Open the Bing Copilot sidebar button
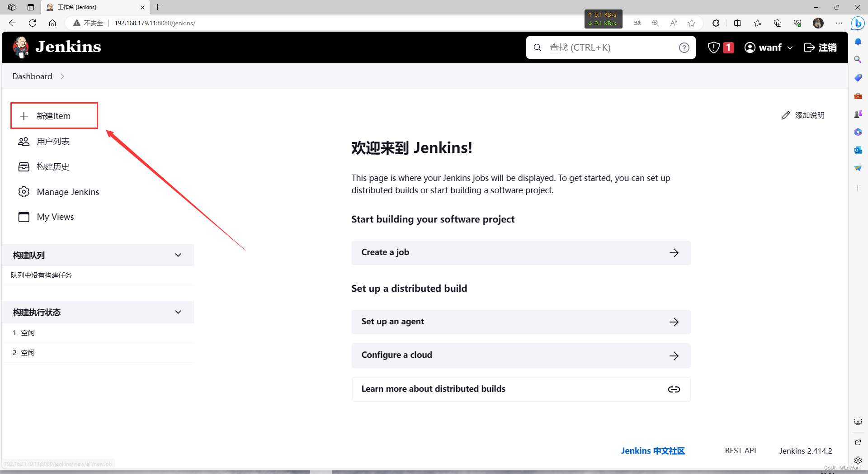This screenshot has height=474, width=868. tap(858, 23)
